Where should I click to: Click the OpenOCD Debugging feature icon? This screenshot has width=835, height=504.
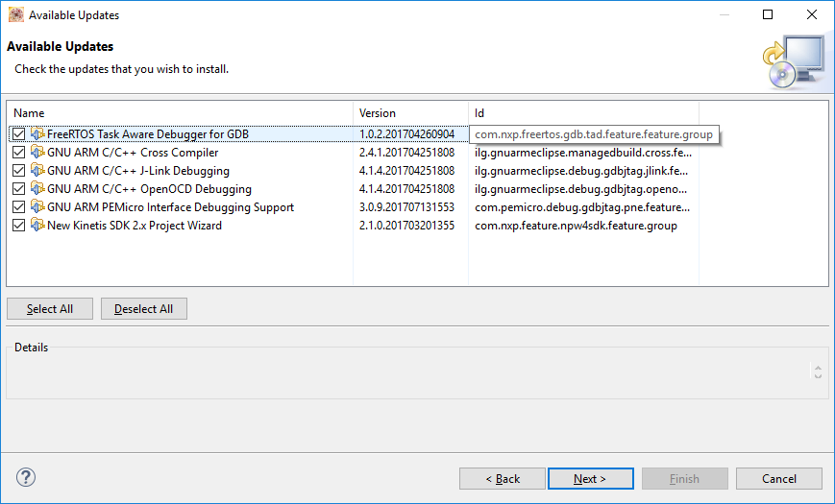pyautogui.click(x=37, y=189)
